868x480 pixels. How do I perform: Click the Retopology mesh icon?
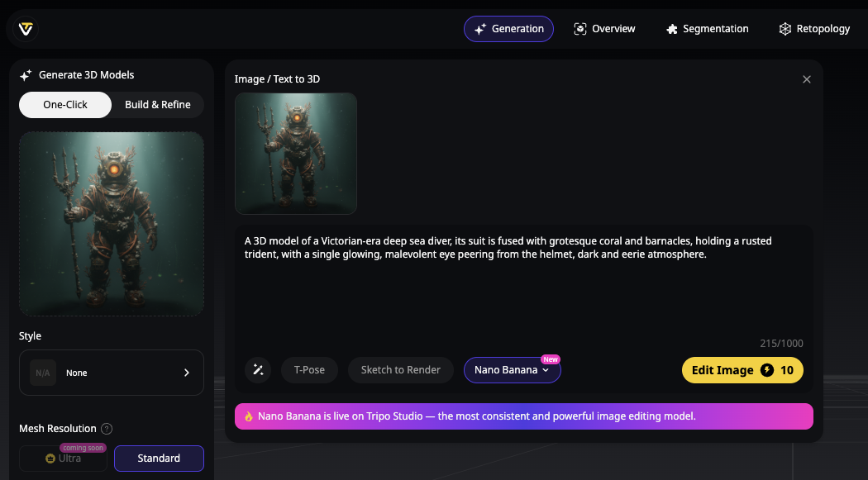click(785, 29)
